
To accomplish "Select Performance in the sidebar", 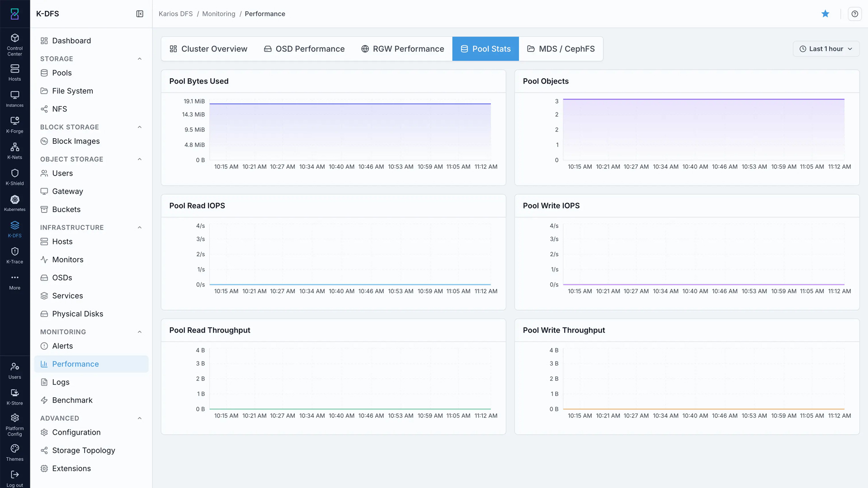I will coord(91,364).
